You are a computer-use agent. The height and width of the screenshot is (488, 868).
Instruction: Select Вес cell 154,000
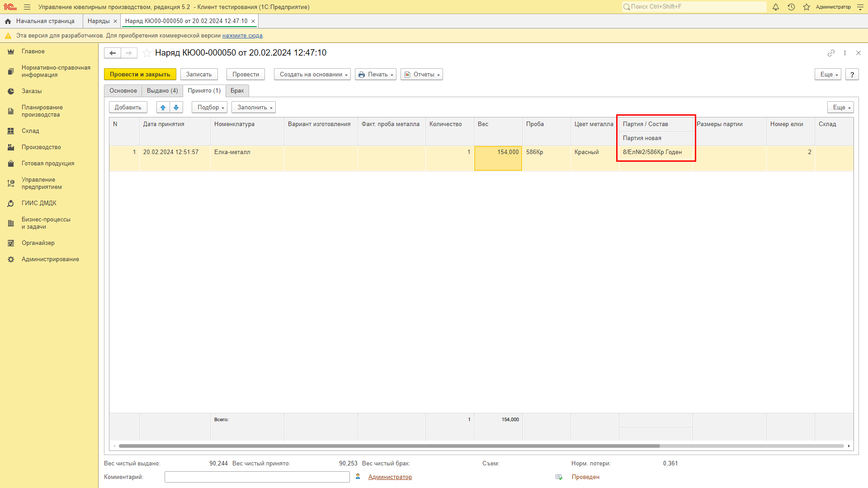(498, 158)
